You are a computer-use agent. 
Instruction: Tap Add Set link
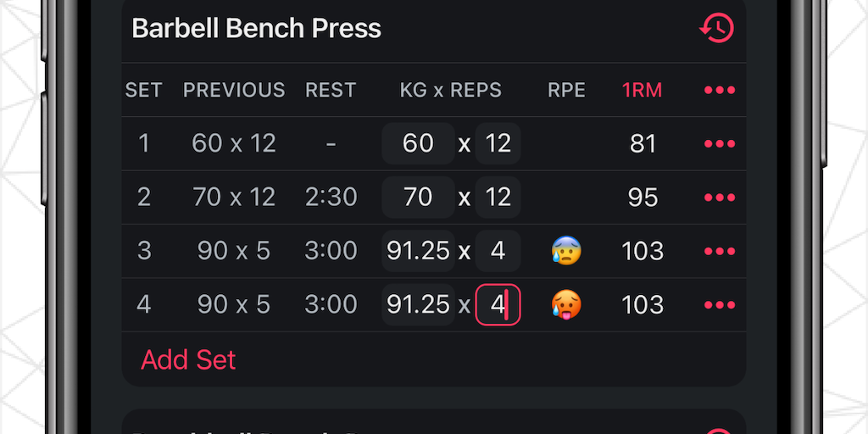[x=188, y=359]
